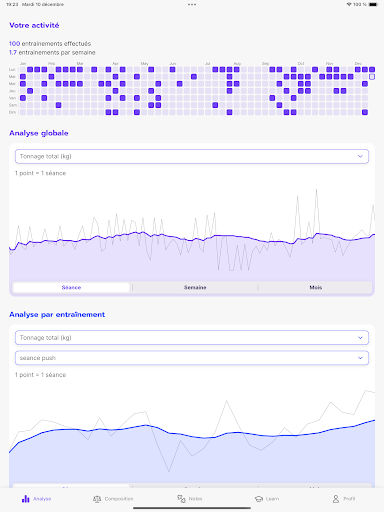Open the Notes icon in bottom bar
Image resolution: width=384 pixels, height=512 pixels.
coord(181,499)
